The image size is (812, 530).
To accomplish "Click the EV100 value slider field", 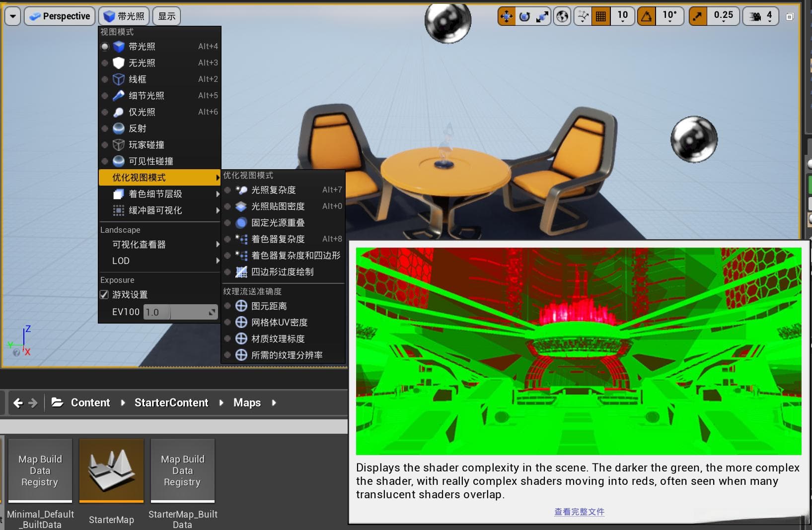I will tap(181, 312).
